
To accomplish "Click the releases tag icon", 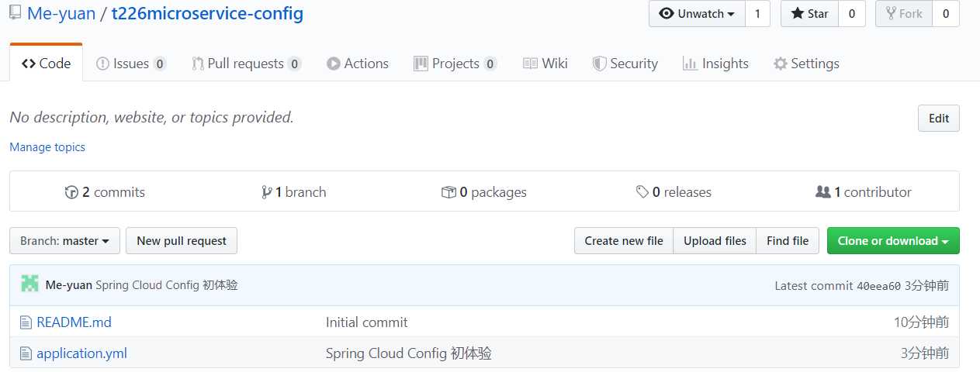I will [x=642, y=192].
